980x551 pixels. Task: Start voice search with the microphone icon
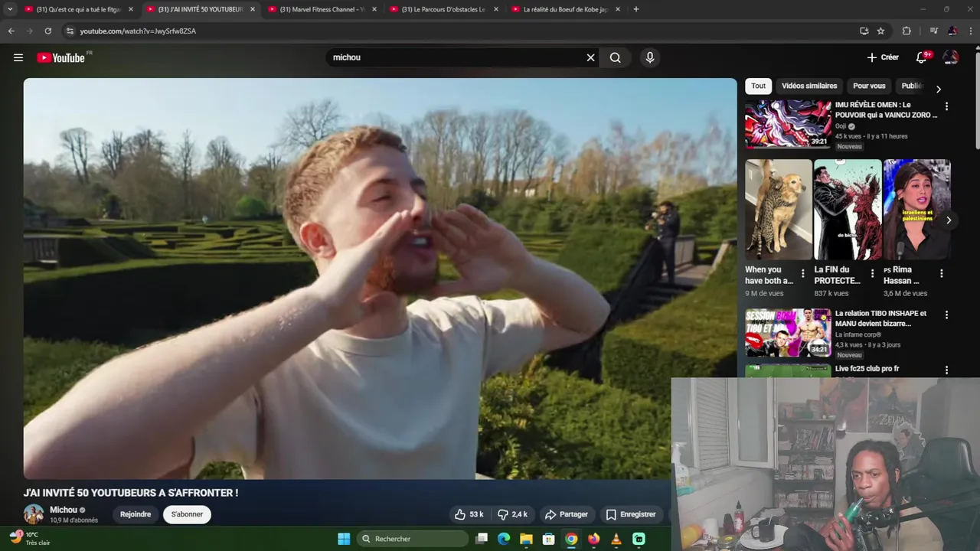(650, 57)
